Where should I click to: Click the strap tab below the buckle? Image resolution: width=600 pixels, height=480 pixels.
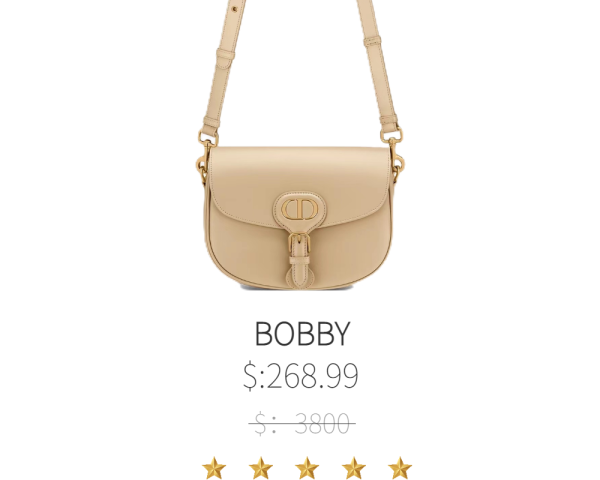pos(300,271)
